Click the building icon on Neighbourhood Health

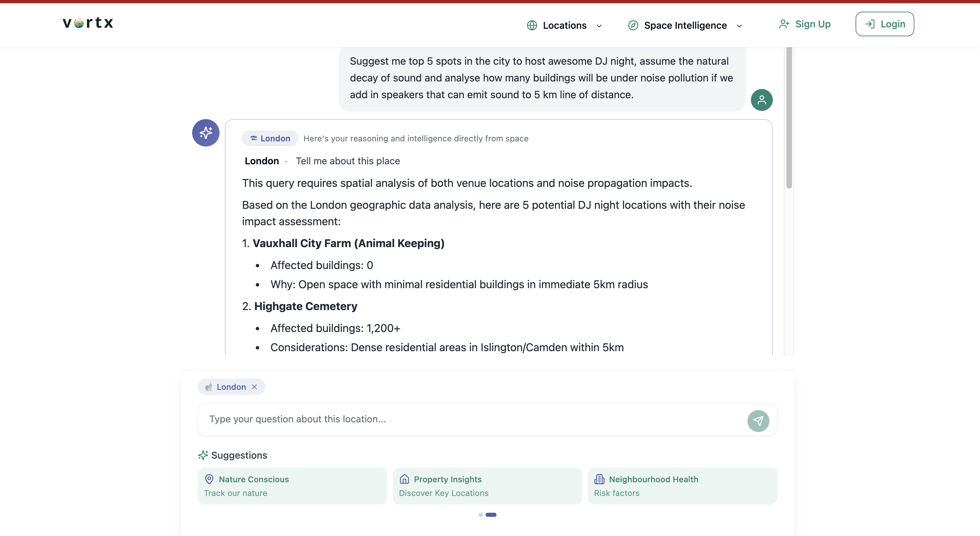pyautogui.click(x=599, y=479)
